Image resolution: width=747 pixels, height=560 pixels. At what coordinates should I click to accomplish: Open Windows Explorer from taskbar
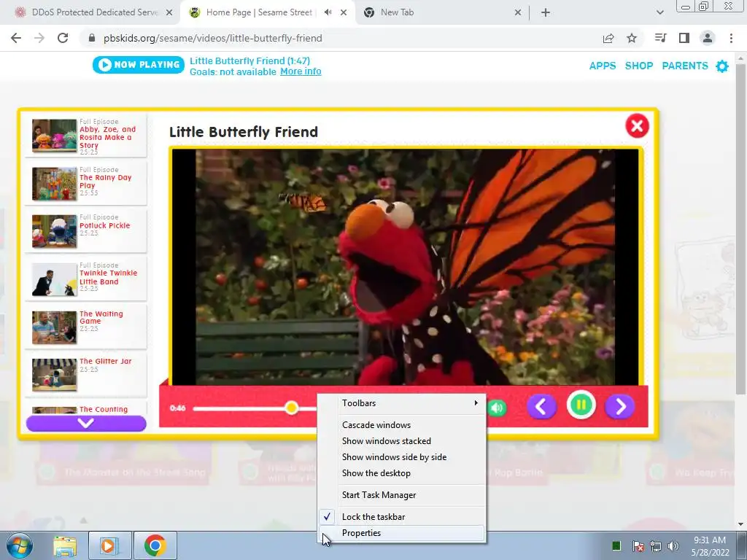point(65,545)
